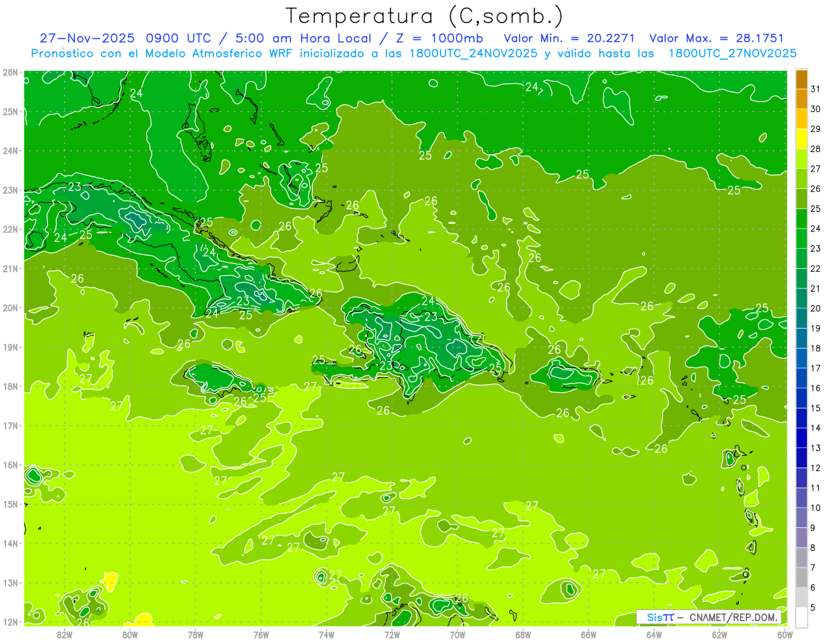Click the '66W' longitude axis label

point(589,634)
